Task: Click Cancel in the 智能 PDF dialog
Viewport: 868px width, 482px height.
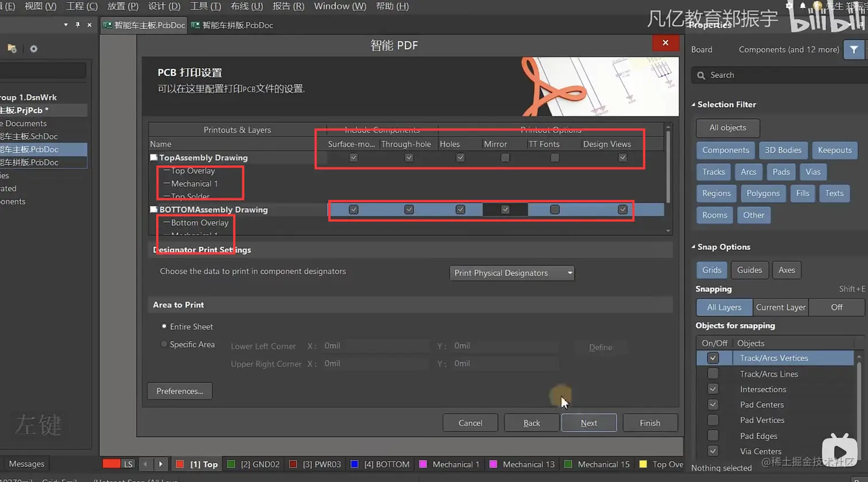Action: click(470, 423)
